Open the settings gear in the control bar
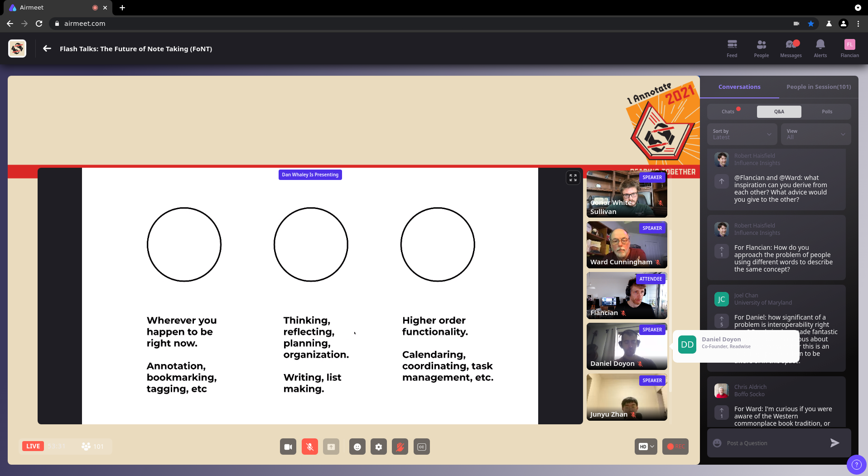The height and width of the screenshot is (476, 868). (379, 447)
